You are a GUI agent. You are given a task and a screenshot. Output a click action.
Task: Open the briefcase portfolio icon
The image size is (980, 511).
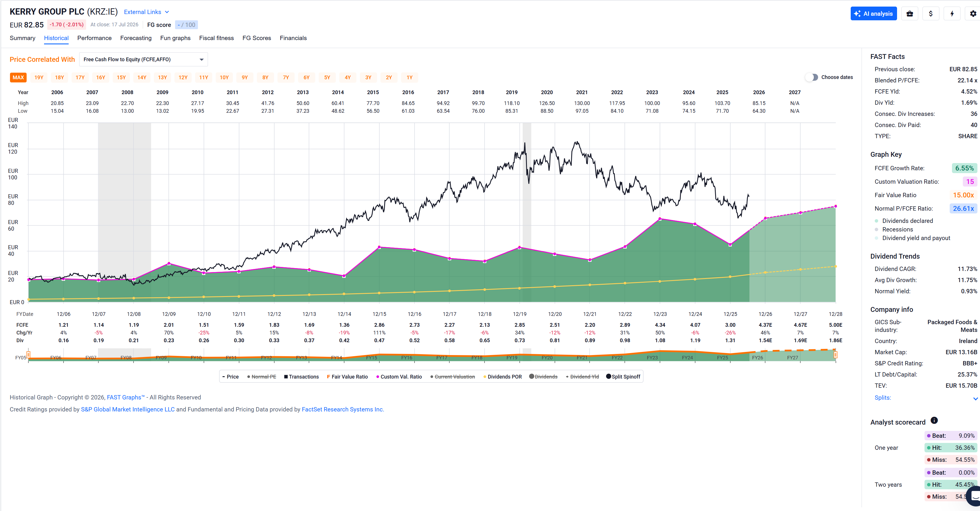[910, 14]
